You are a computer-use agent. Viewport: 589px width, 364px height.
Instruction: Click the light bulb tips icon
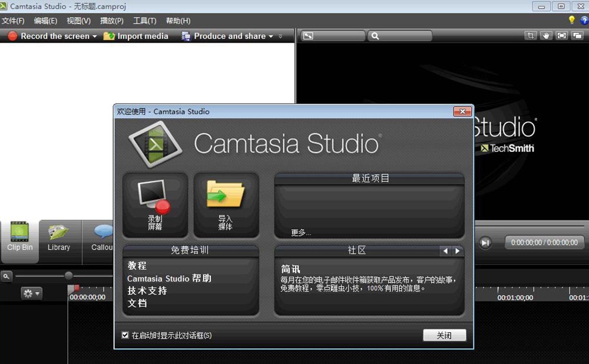pyautogui.click(x=572, y=20)
